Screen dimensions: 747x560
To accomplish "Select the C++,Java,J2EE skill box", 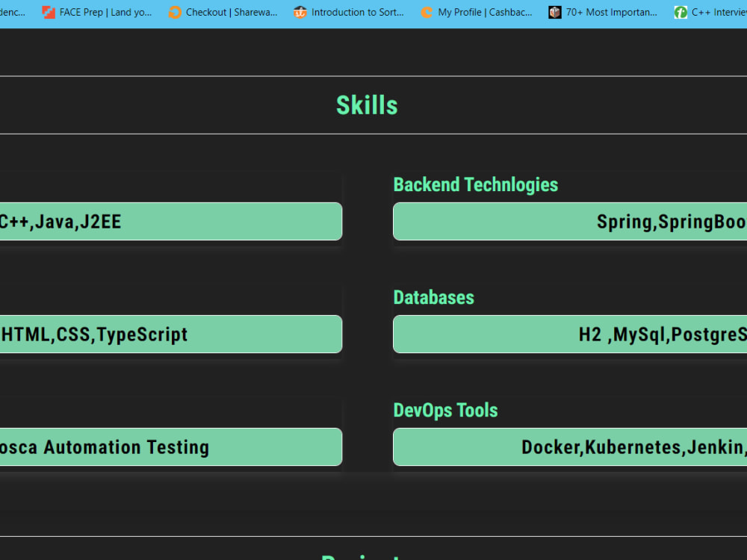I will (171, 222).
